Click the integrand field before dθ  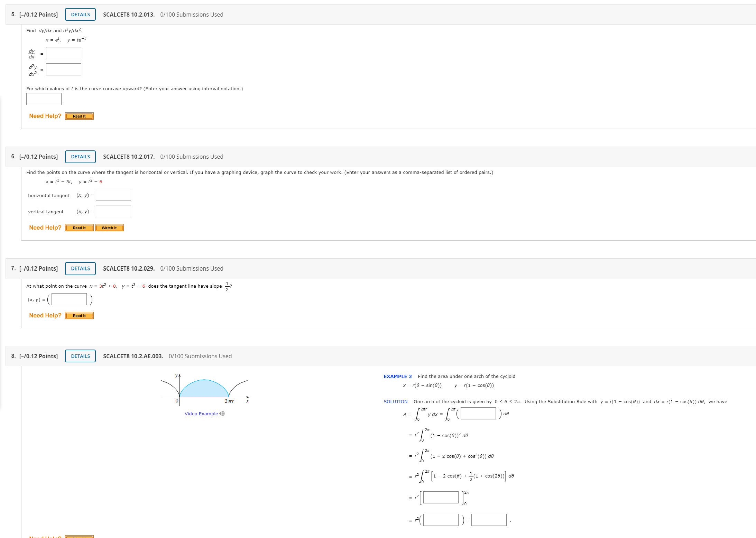coord(478,414)
